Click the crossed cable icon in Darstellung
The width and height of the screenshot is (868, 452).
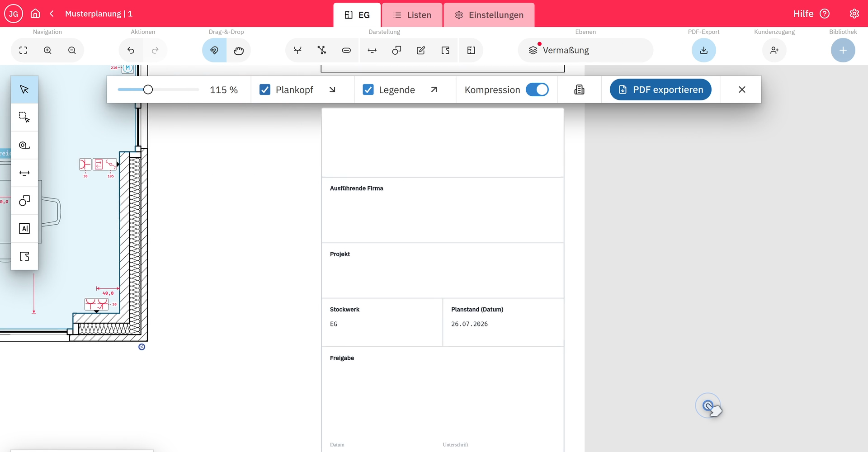[x=322, y=50]
